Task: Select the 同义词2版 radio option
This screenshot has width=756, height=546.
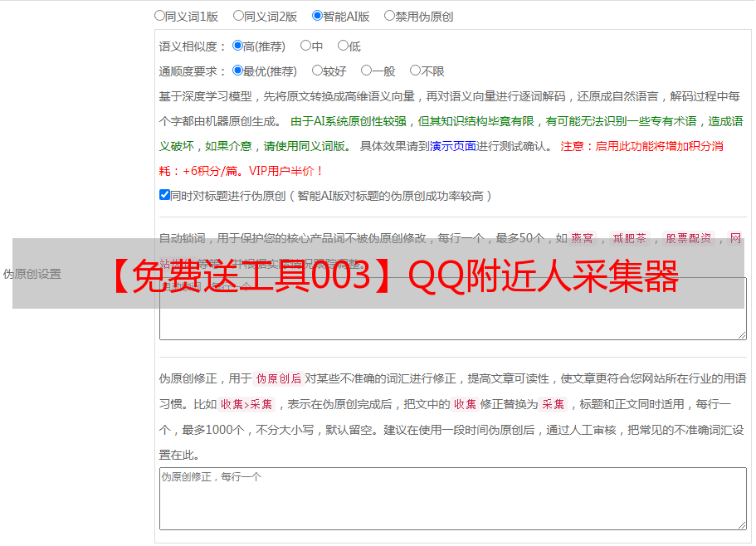Action: click(x=238, y=16)
